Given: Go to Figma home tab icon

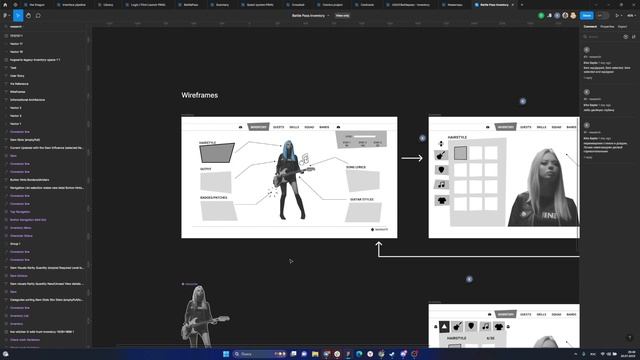Looking at the screenshot, I should tap(5, 4).
